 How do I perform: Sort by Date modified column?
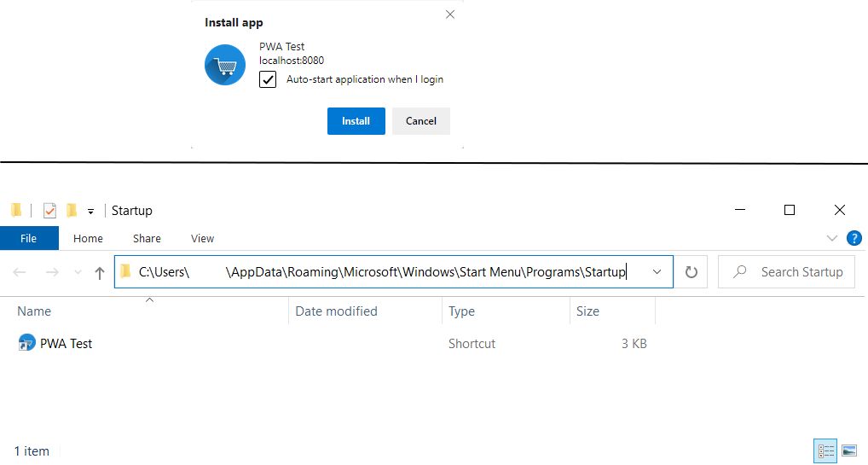pos(365,311)
